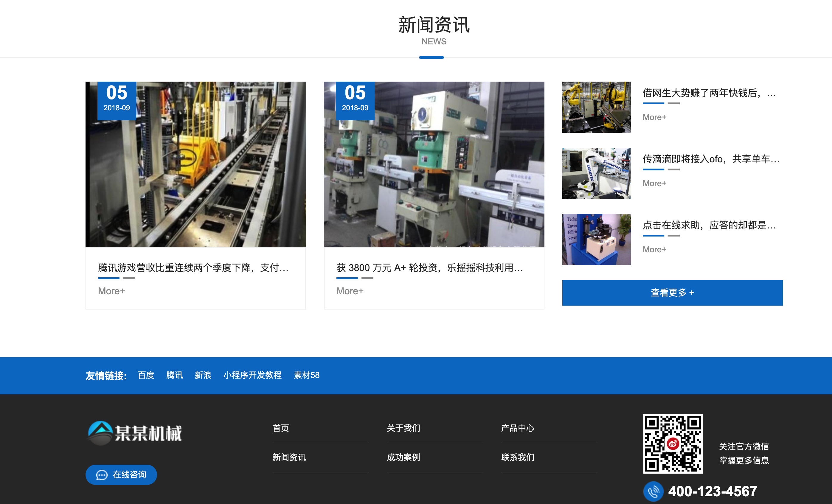Viewport: 832px width, 504px height.
Task: Click the 05 2018-09 badge on second card
Action: [x=355, y=101]
